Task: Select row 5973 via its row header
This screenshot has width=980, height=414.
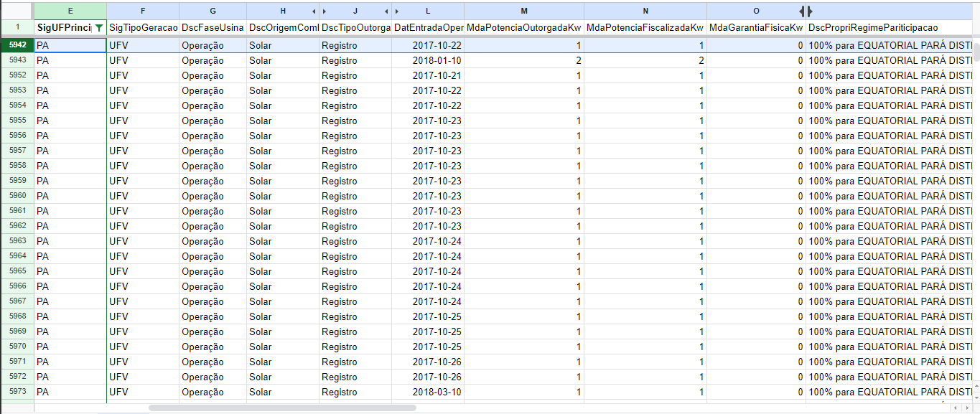Action: 18,392
